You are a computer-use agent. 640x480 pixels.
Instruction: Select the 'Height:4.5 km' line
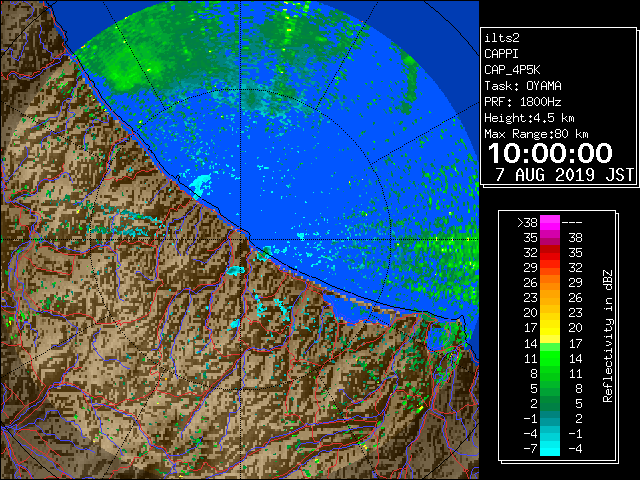click(x=529, y=118)
